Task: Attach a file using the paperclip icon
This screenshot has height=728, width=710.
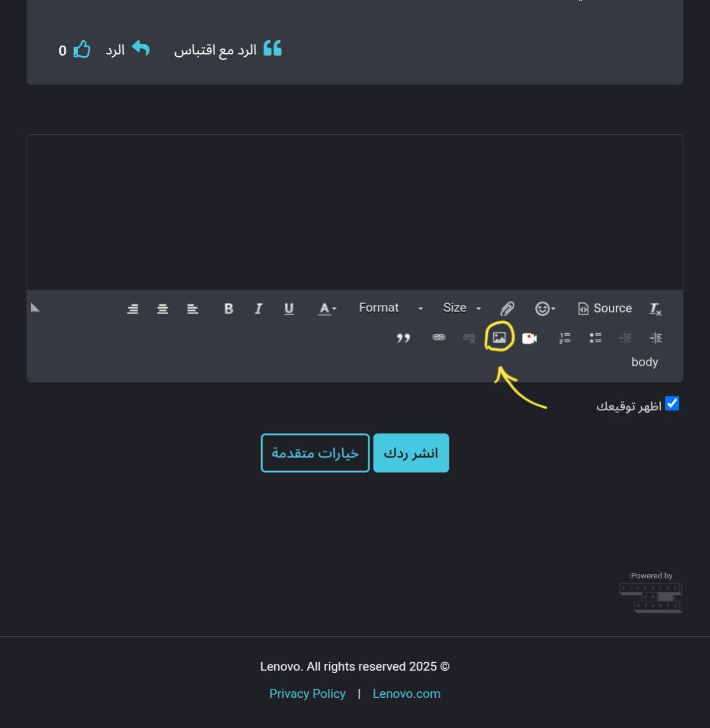Action: pos(507,308)
